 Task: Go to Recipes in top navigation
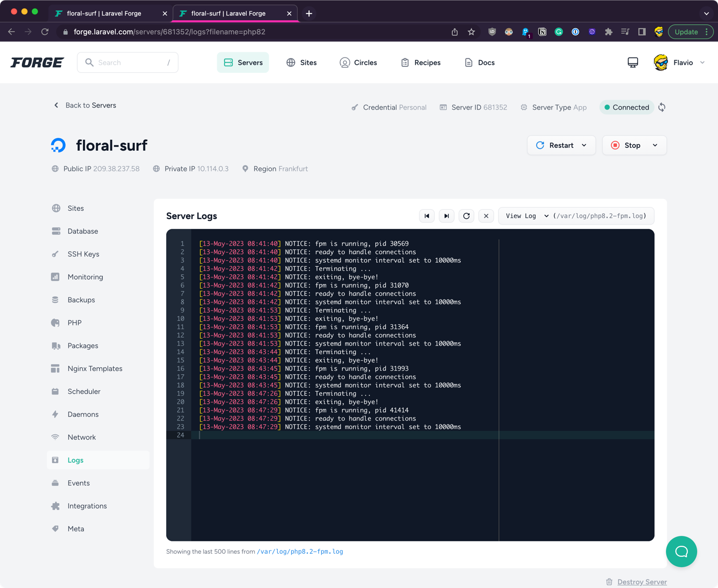coord(420,62)
